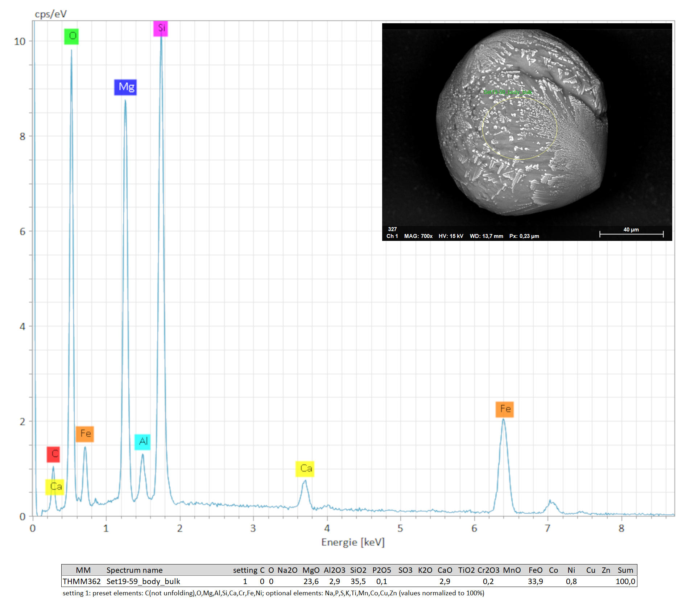The width and height of the screenshot is (686, 616).
Task: Click the 40 µm scale bar
Action: pyautogui.click(x=631, y=234)
